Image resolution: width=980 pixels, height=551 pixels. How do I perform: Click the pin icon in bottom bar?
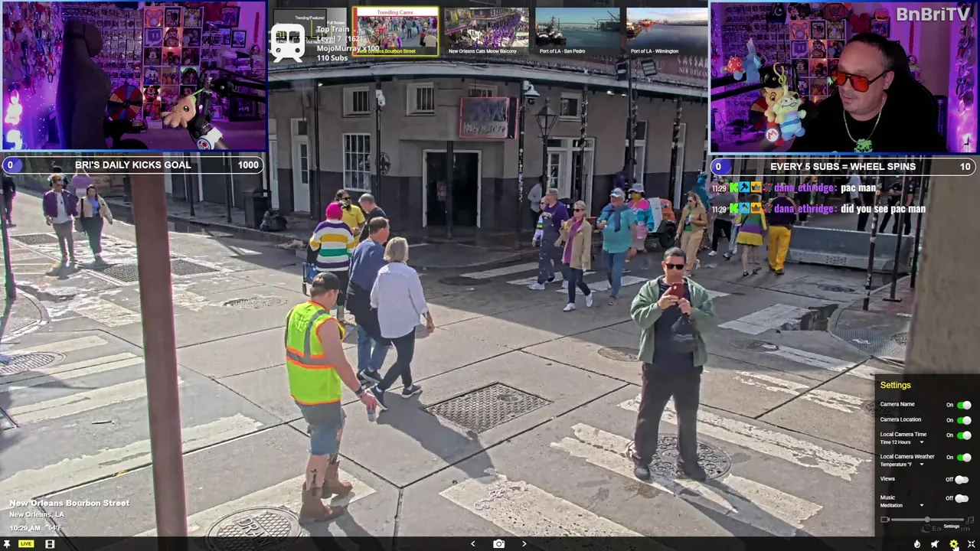[x=6, y=544]
